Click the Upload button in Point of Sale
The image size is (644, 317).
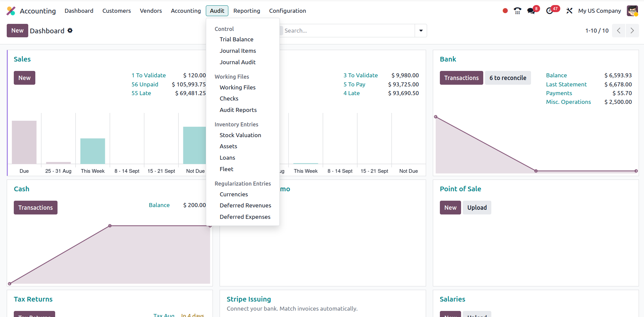(477, 207)
